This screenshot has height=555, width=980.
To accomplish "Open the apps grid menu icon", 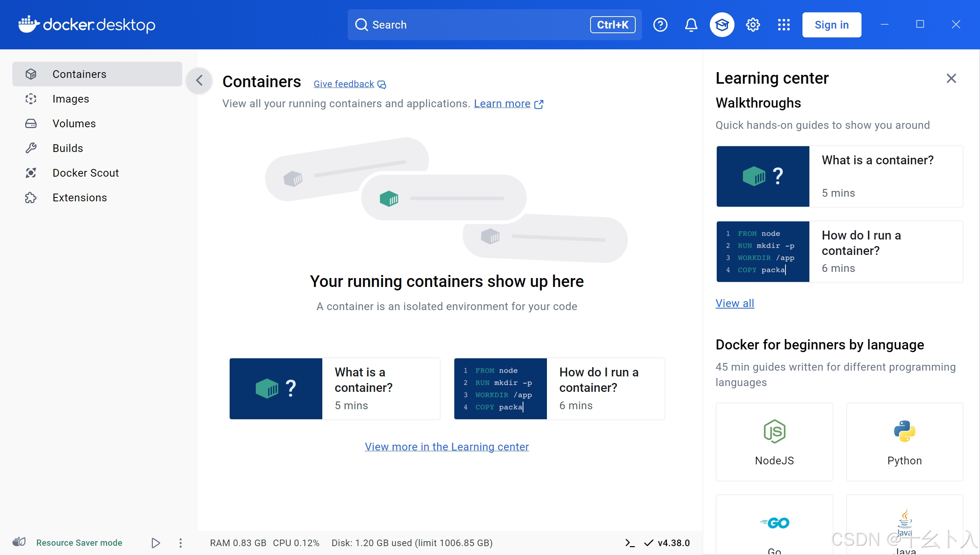I will 784,25.
